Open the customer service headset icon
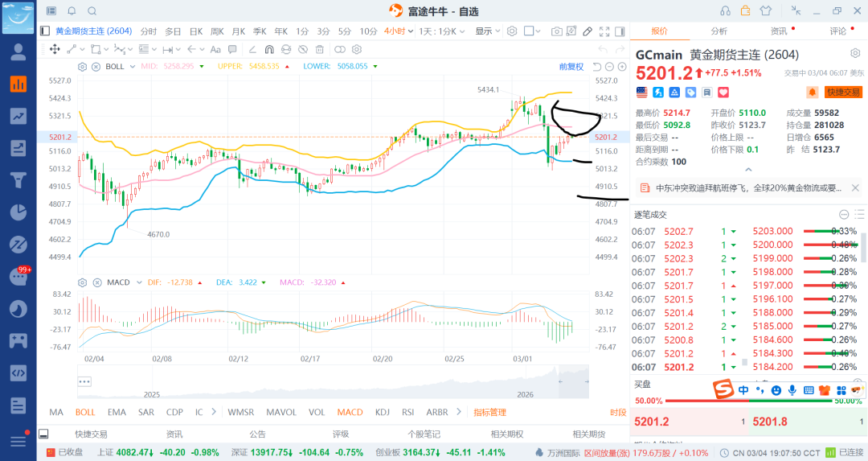The image size is (868, 461). [725, 11]
